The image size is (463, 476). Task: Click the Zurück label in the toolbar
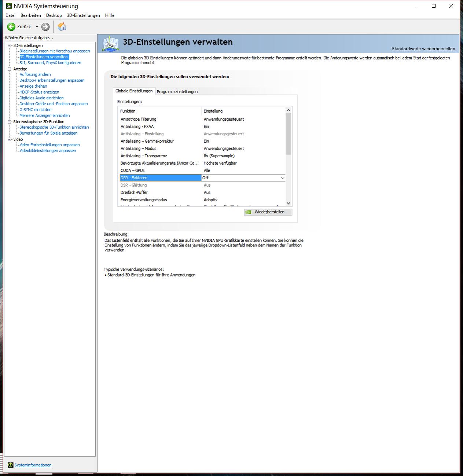pyautogui.click(x=24, y=27)
